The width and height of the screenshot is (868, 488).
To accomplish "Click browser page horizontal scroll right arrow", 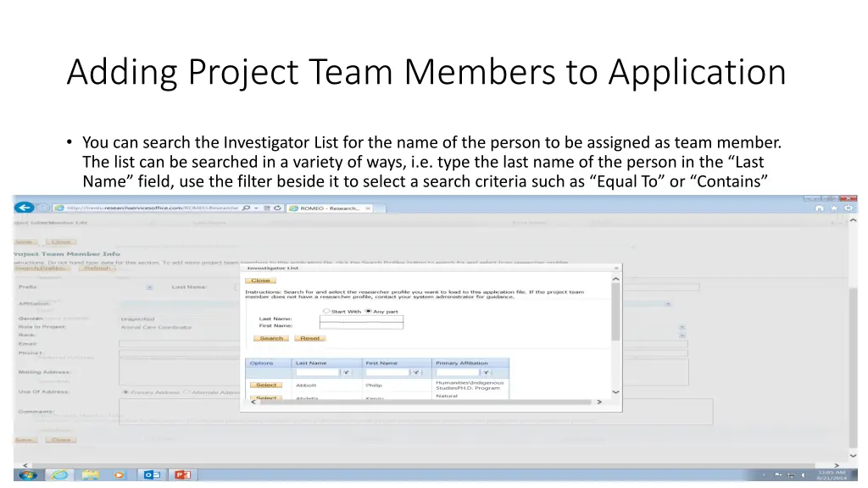I will tap(837, 465).
